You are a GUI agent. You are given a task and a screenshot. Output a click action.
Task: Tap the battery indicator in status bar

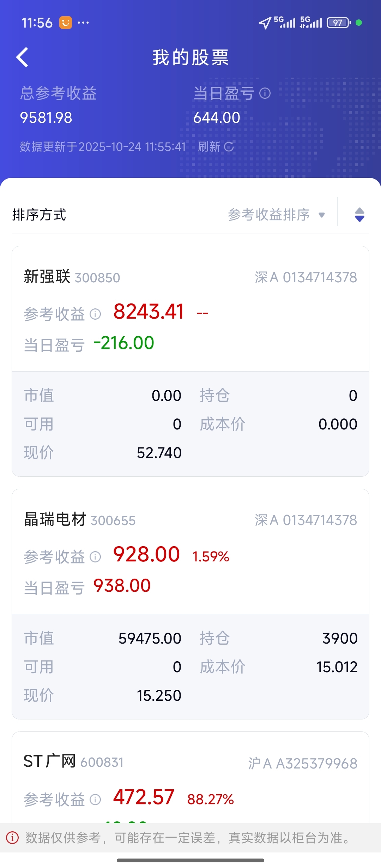(339, 23)
